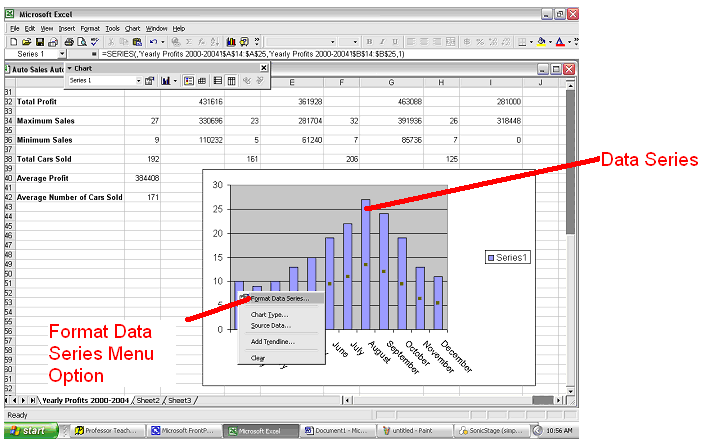
Task: Expand the Chart Type dropdown arrow
Action: (x=176, y=80)
